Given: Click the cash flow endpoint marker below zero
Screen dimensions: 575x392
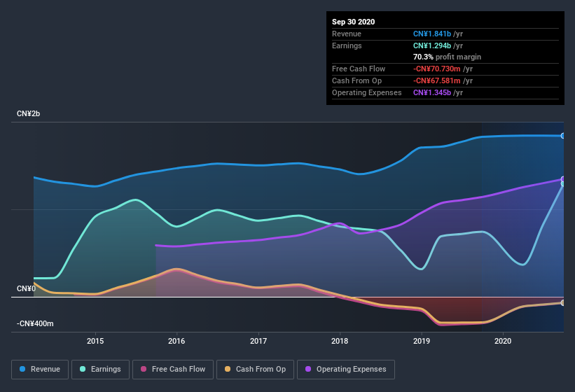Looking at the screenshot, I should 563,302.
